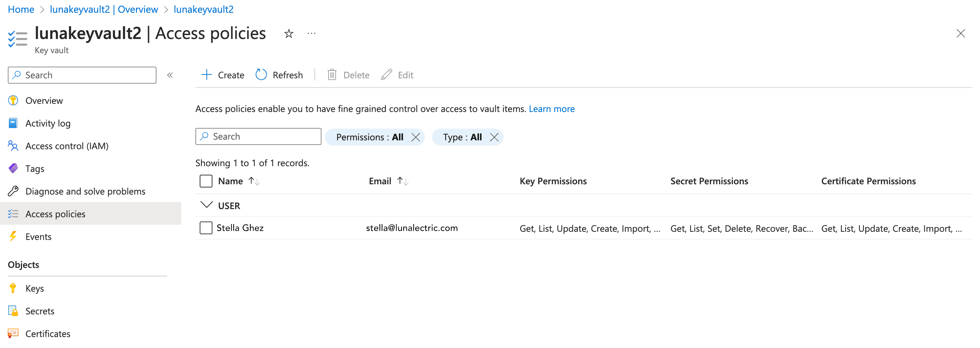Collapse the sidebar with double-chevron icon

click(170, 75)
